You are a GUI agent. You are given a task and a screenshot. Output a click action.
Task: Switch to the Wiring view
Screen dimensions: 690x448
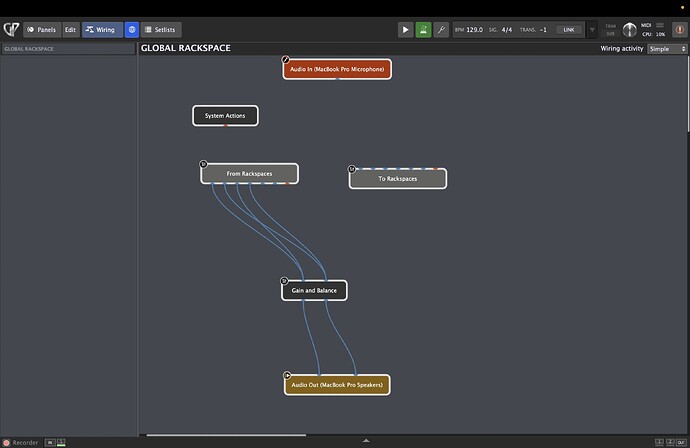coord(102,29)
